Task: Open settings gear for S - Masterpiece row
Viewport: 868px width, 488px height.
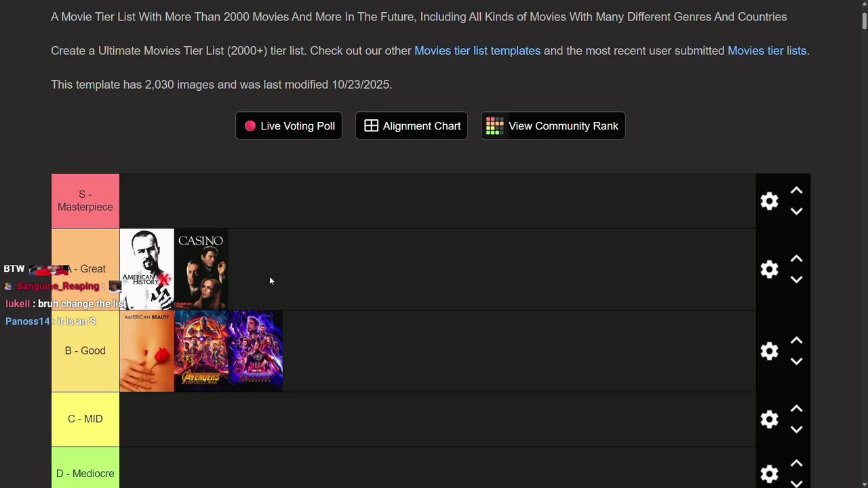Action: point(769,201)
